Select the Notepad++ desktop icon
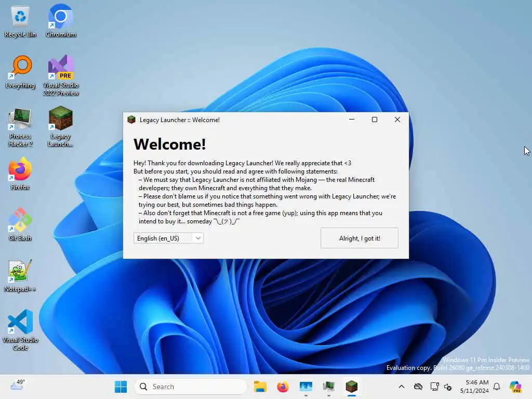Screen dimensions: 532x399 click(20, 275)
